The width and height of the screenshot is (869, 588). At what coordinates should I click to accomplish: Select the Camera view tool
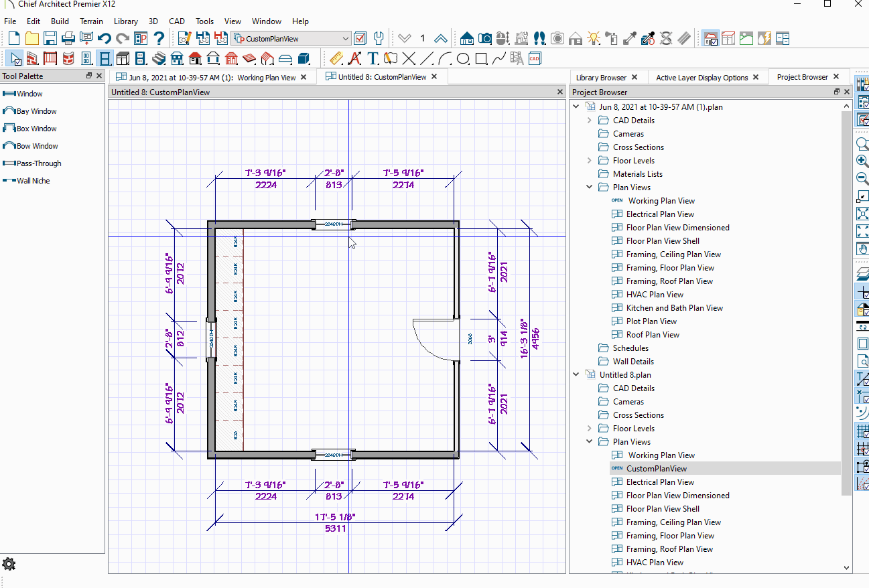(x=485, y=38)
